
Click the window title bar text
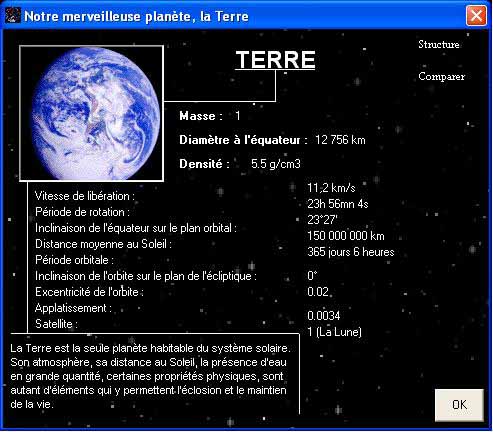point(136,16)
